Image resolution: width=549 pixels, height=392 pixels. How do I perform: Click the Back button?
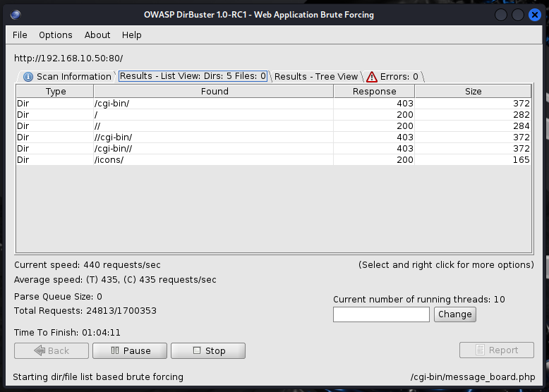point(52,350)
